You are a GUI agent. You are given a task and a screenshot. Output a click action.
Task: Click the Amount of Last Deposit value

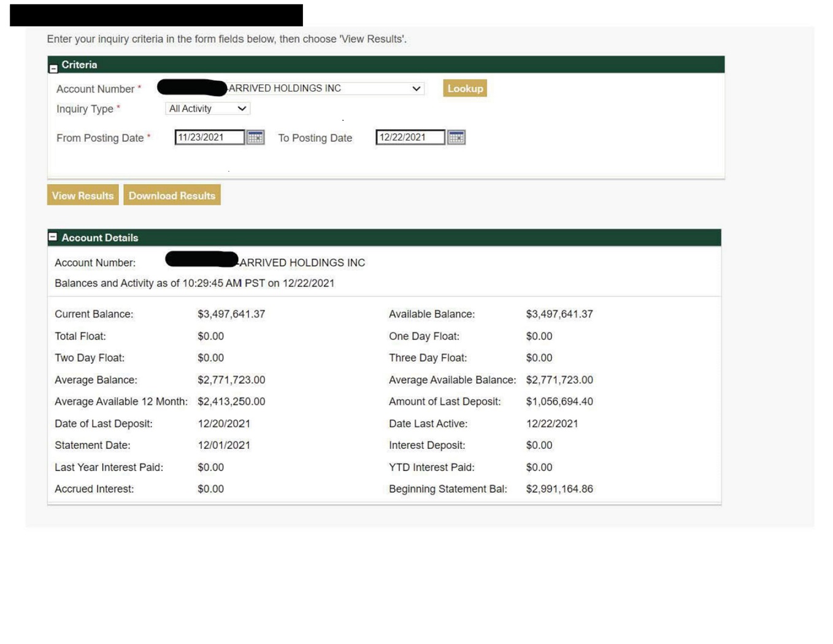click(559, 402)
